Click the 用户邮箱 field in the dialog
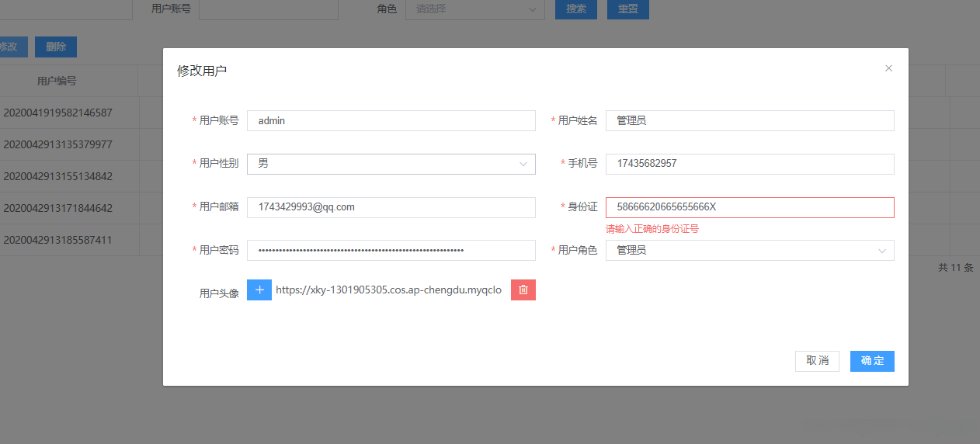Screen dimensions: 980x444 [391, 207]
